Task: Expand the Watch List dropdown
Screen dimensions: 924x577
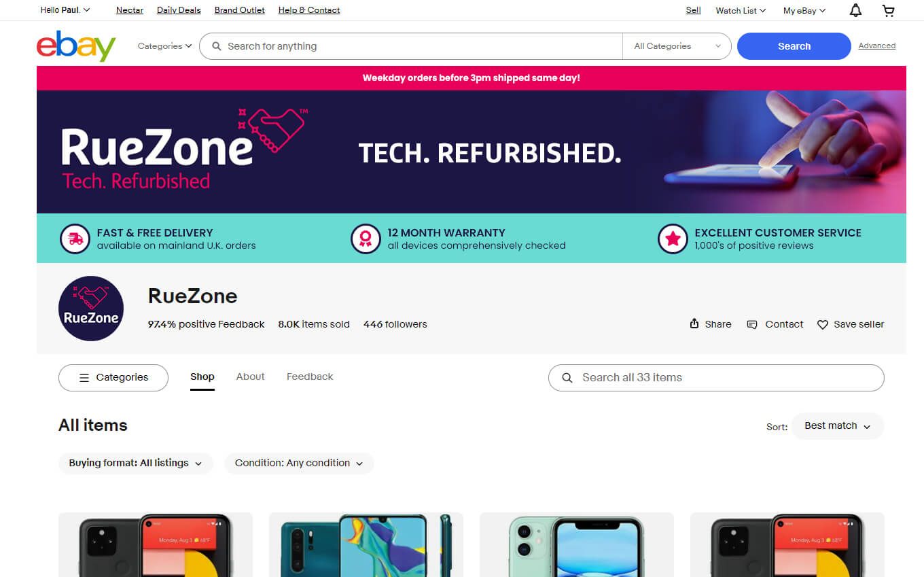Action: (x=741, y=10)
